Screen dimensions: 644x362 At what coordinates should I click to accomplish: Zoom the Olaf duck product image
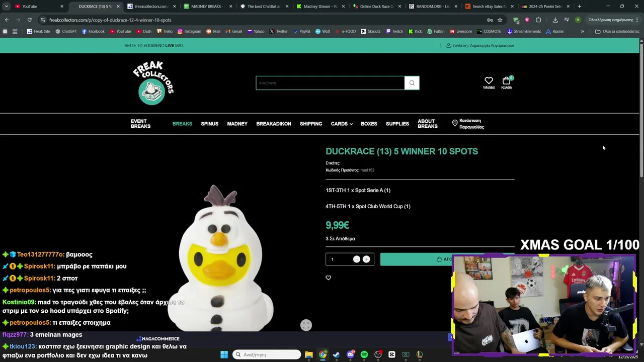click(x=220, y=257)
